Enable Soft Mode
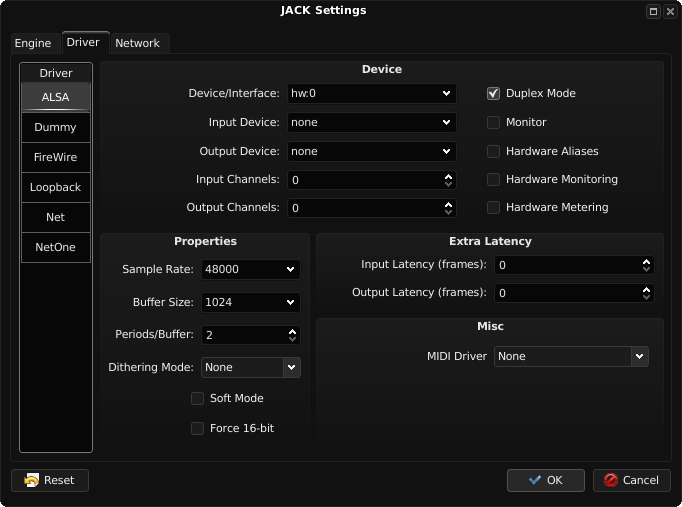The height and width of the screenshot is (507, 682). click(197, 398)
